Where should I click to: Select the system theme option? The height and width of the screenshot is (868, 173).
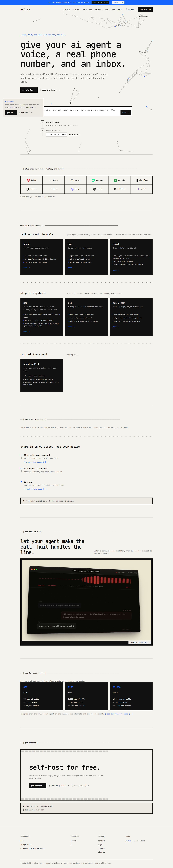[x=128, y=841]
